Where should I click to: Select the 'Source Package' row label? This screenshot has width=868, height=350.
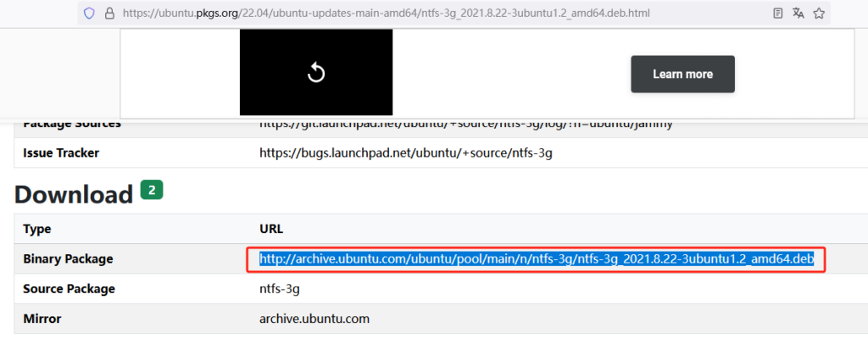click(x=70, y=288)
